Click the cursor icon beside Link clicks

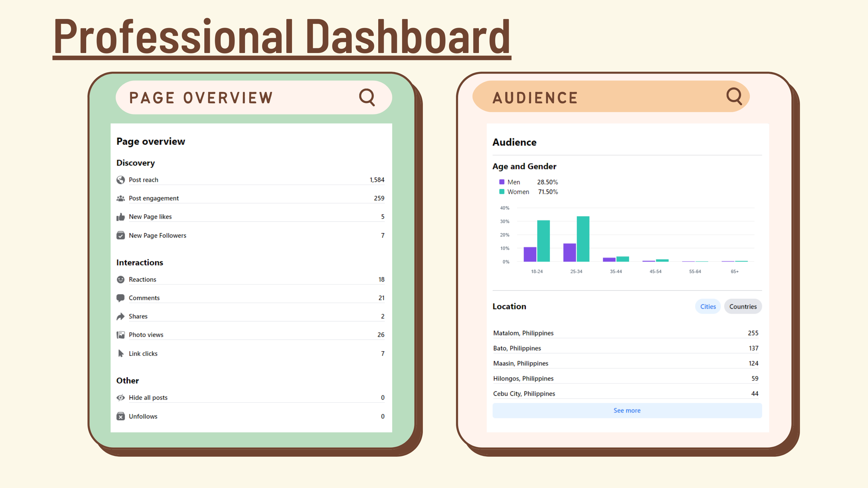[x=121, y=353]
